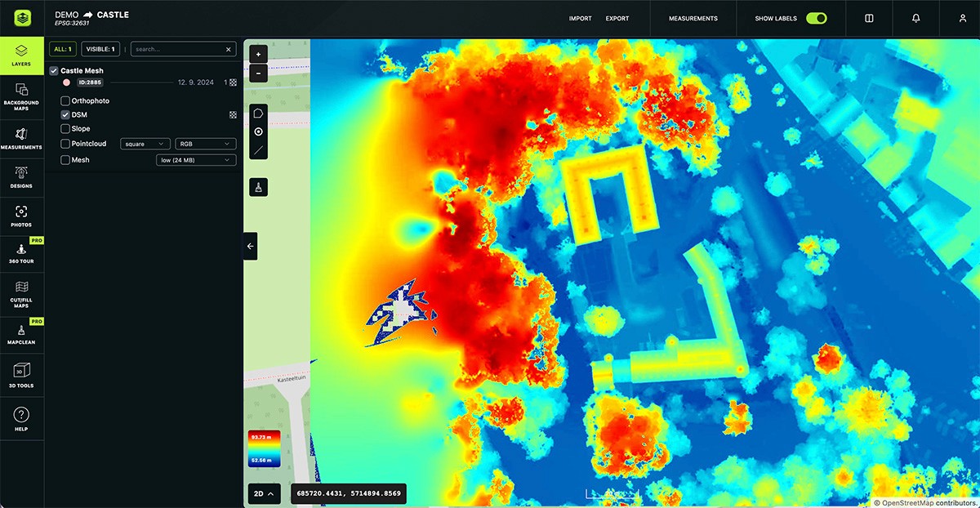Open the Export menu
The width and height of the screenshot is (980, 508).
tap(617, 18)
